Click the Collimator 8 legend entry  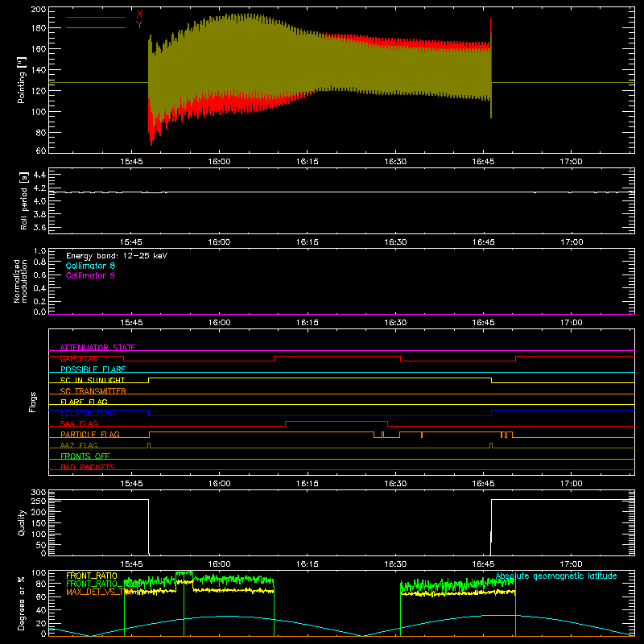point(90,266)
